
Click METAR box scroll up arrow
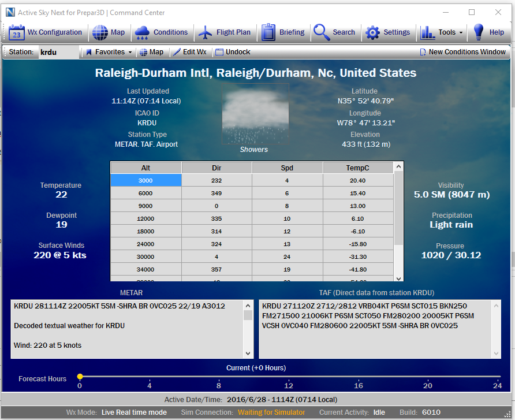[248, 306]
